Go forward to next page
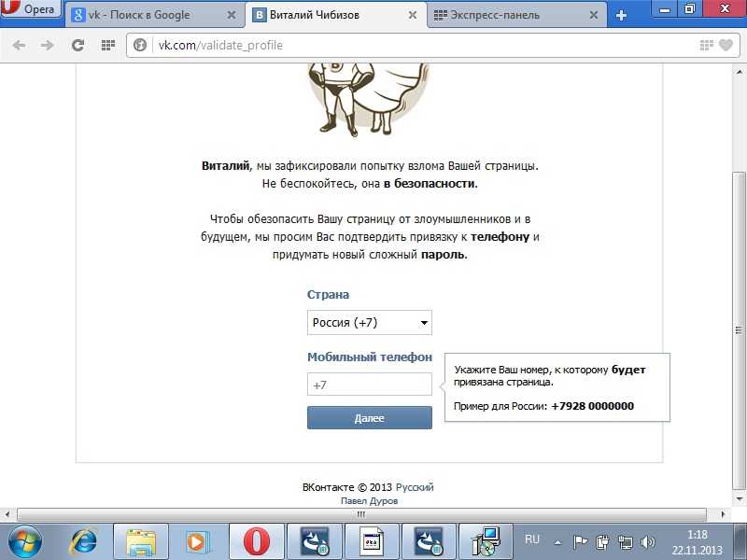The image size is (747, 560). (x=48, y=45)
